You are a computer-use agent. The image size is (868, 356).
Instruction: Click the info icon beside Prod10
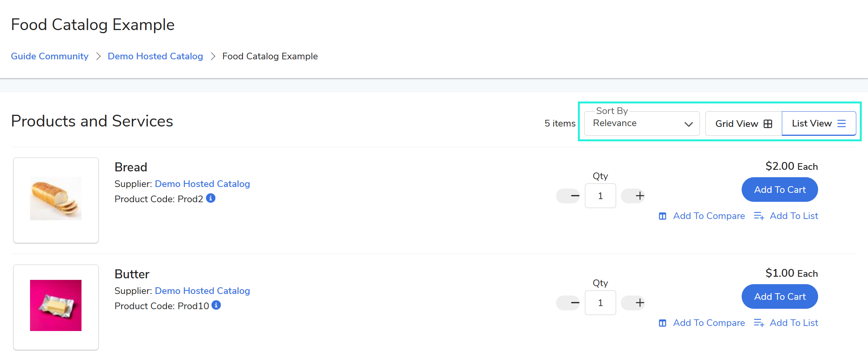point(216,305)
